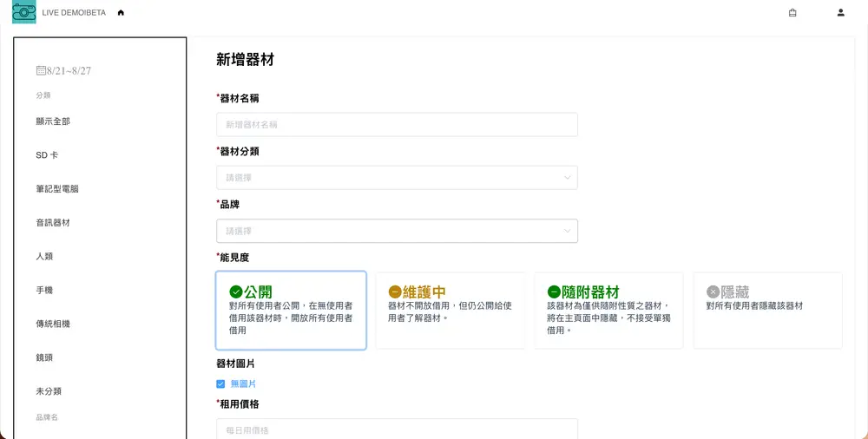Select the 傳統相機 category
The height and width of the screenshot is (439, 868).
(53, 324)
